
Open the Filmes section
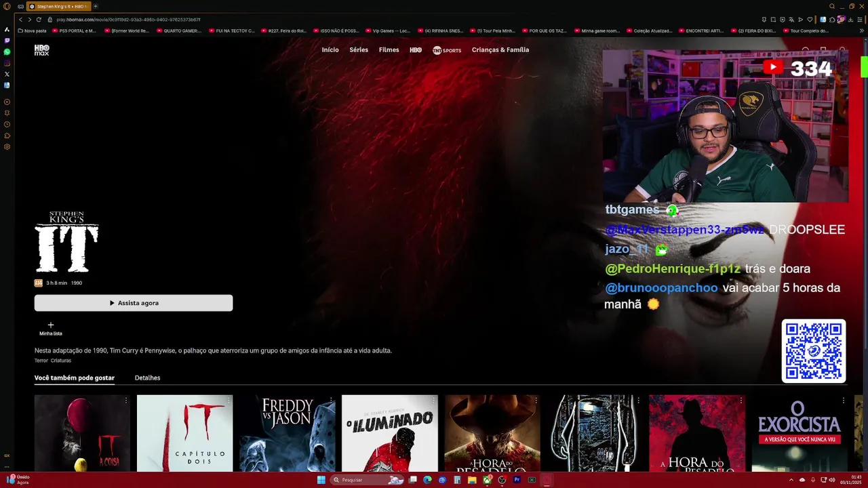tap(389, 49)
